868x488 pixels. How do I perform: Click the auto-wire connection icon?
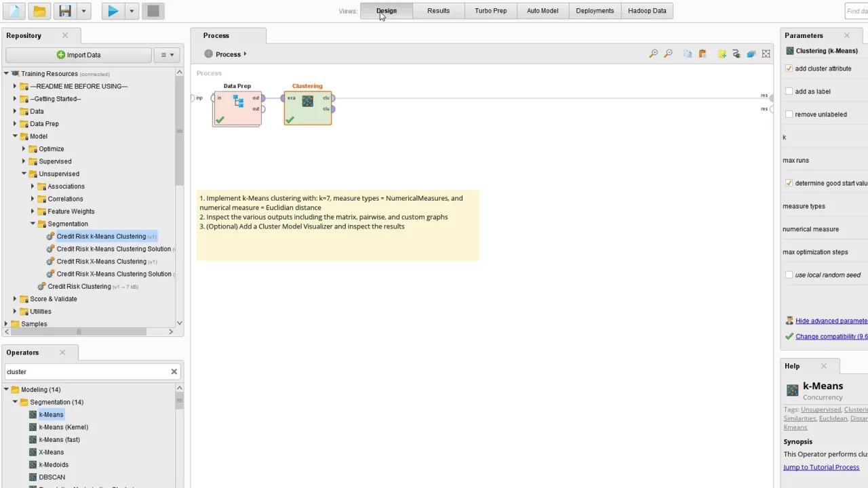[x=736, y=54]
